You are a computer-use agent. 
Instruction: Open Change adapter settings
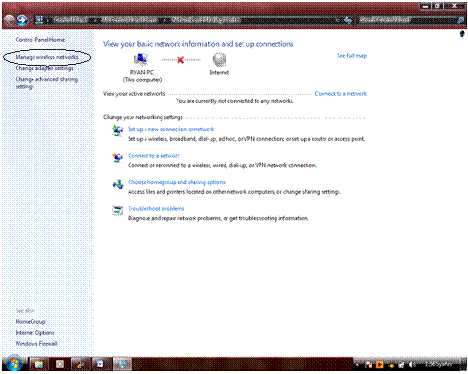click(x=45, y=68)
